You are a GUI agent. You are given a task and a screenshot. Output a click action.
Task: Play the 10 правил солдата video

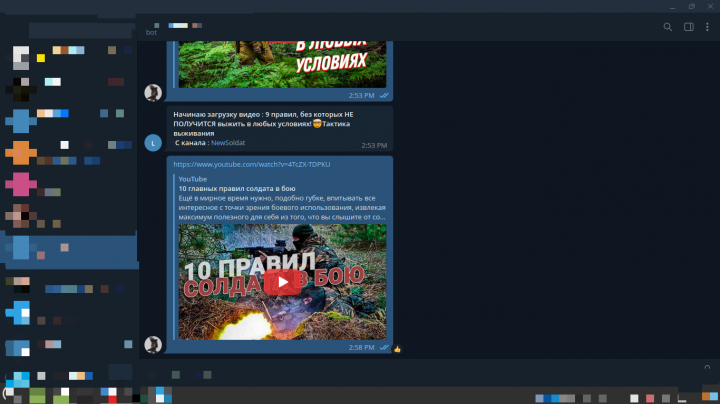pos(282,282)
